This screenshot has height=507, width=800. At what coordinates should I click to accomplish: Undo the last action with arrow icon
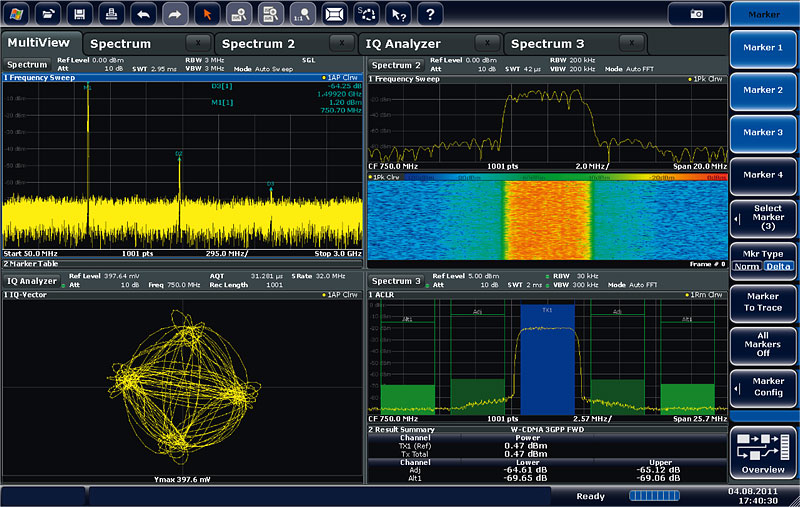[x=145, y=14]
